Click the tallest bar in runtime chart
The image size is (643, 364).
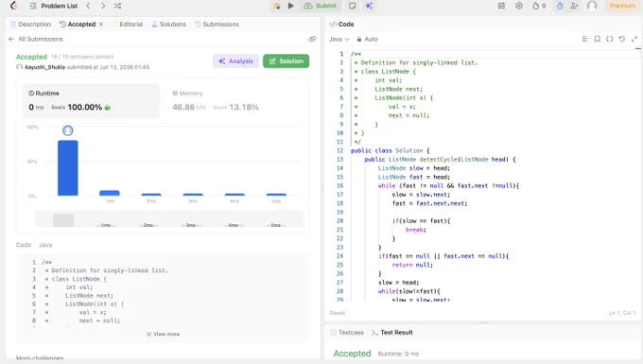68,168
